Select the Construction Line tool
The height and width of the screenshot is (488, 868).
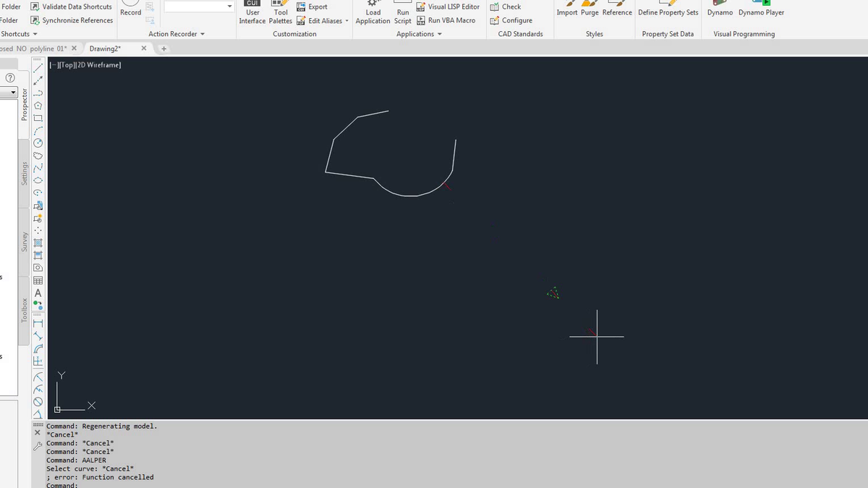pos(38,79)
